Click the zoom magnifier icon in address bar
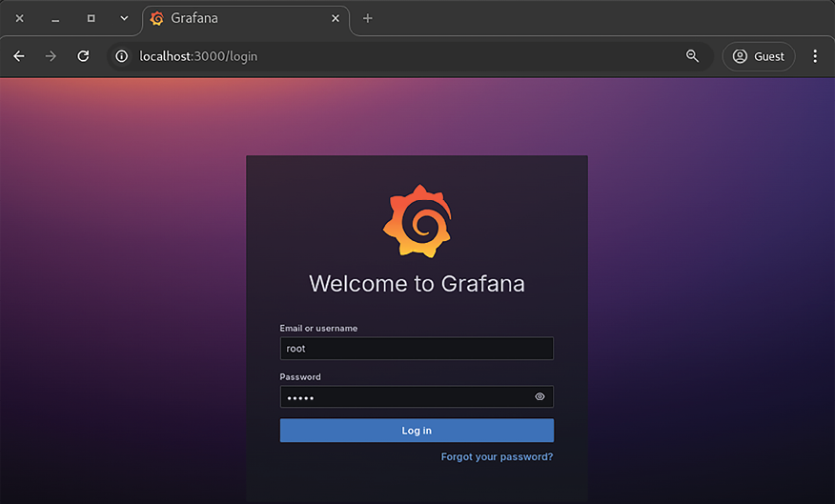Image resolution: width=835 pixels, height=504 pixels. [692, 56]
